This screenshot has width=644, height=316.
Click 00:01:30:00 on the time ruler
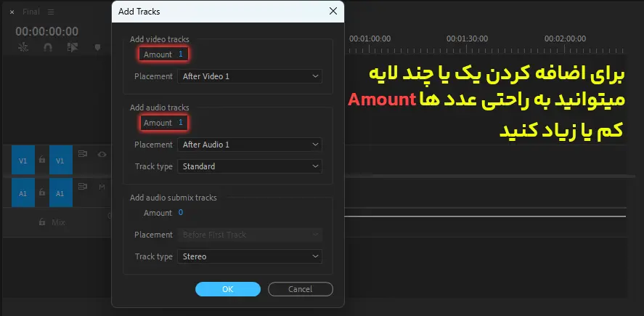click(467, 39)
